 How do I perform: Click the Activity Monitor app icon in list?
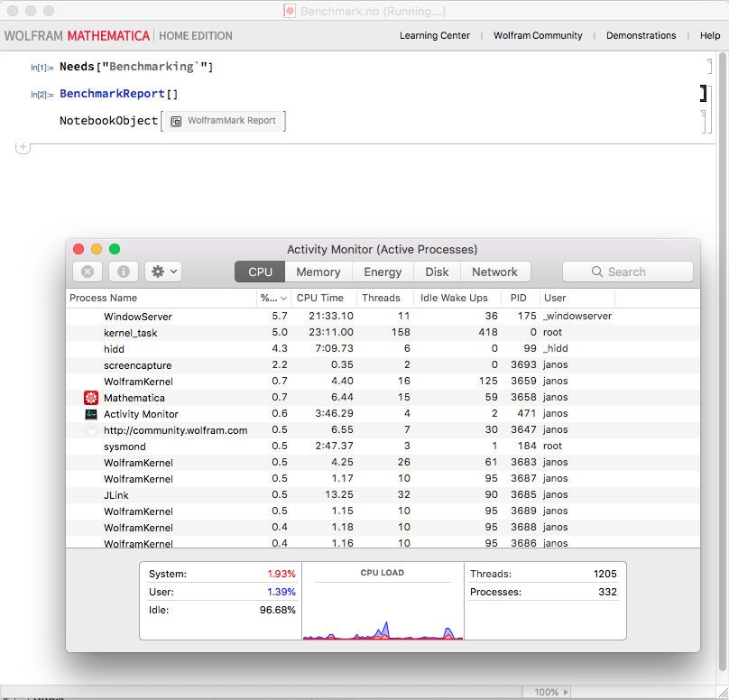click(91, 414)
